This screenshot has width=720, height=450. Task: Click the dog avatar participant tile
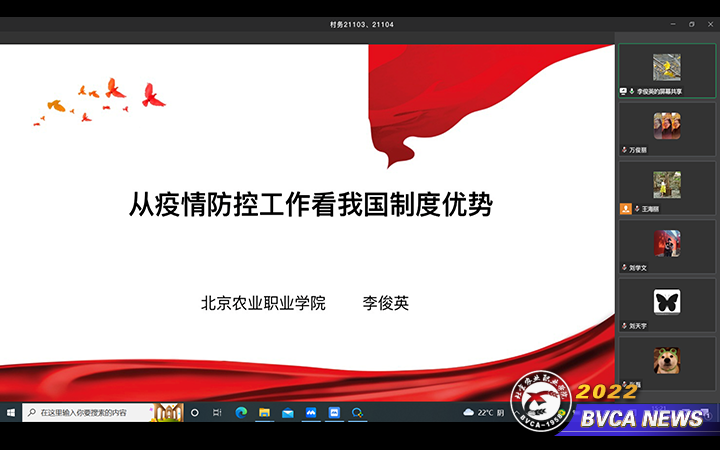click(x=666, y=359)
